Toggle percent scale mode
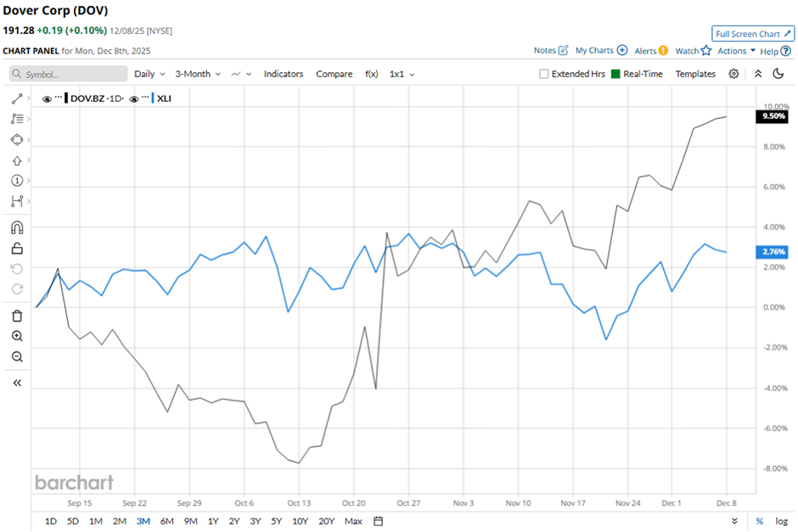798x532 pixels. [759, 521]
